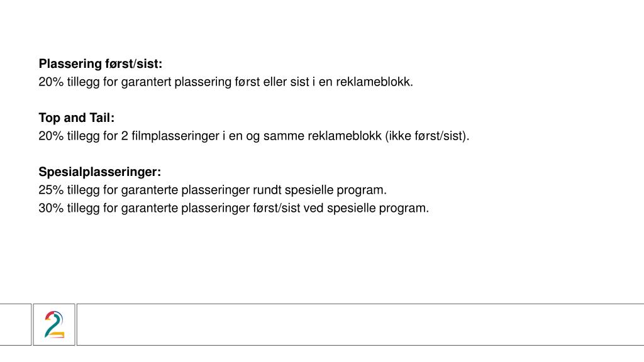Click the long empty footer bar right of logo
Screen dimensions: 644x362
tap(360, 325)
